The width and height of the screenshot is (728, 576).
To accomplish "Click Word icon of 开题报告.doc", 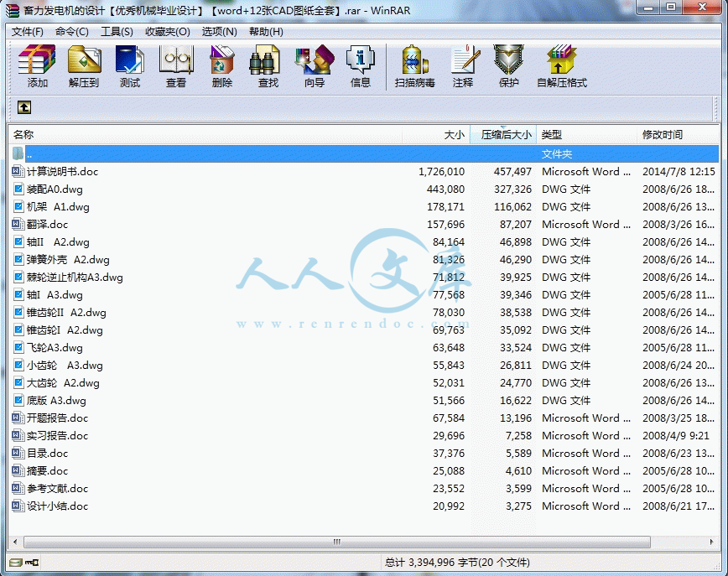I will click(x=18, y=418).
